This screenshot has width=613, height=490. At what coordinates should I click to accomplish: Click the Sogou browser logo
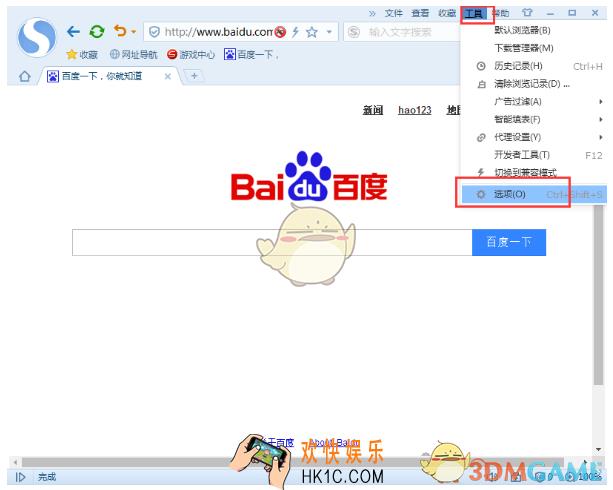[x=37, y=38]
